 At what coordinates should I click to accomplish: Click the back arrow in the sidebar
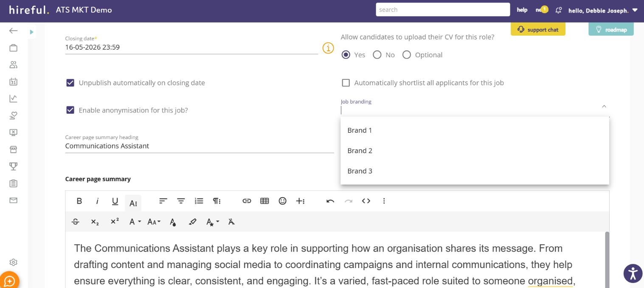[x=13, y=31]
